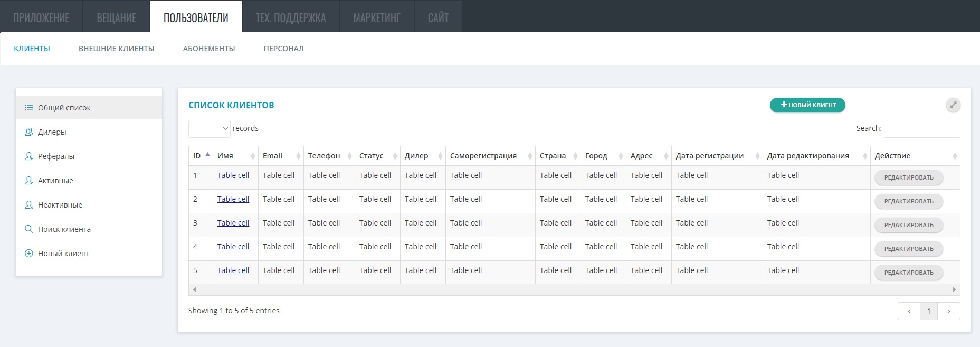Click the list icon beside Общий список
980x347 pixels.
29,108
